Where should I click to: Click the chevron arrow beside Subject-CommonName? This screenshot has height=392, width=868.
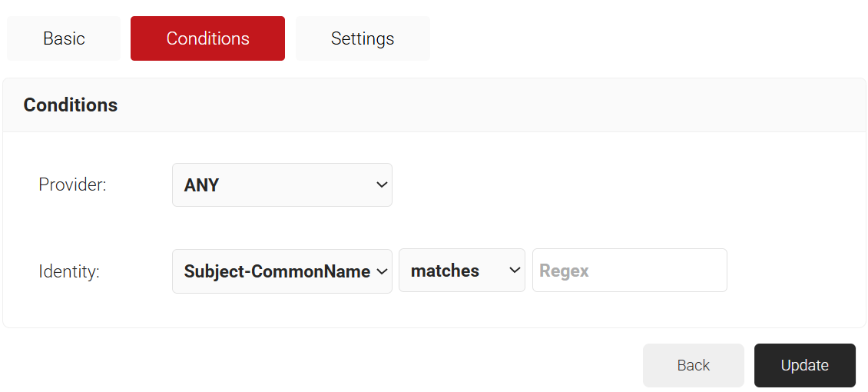click(382, 271)
